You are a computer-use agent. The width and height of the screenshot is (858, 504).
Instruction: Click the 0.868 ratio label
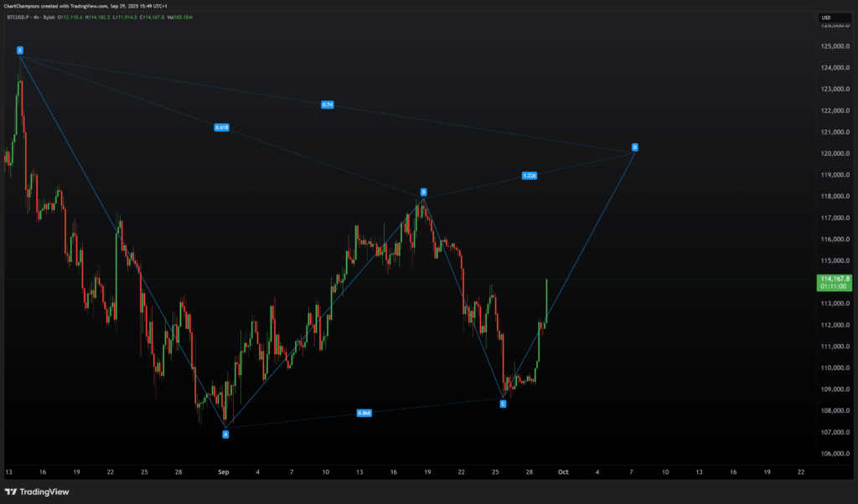tap(364, 413)
